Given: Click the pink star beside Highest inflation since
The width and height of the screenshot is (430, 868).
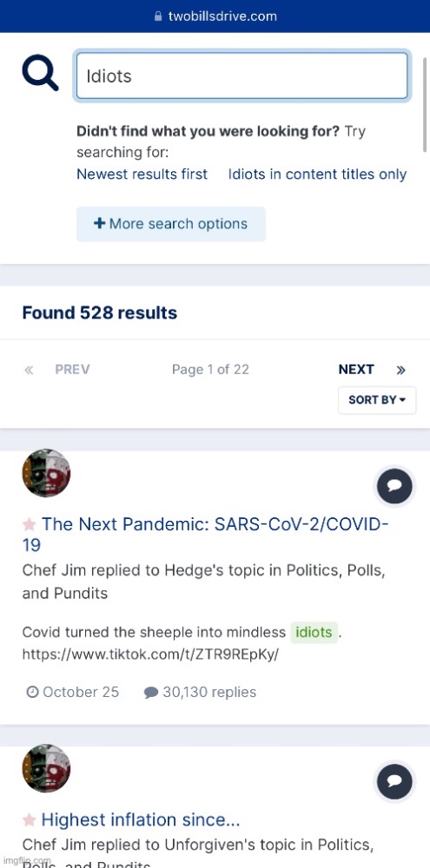Looking at the screenshot, I should pos(30,819).
